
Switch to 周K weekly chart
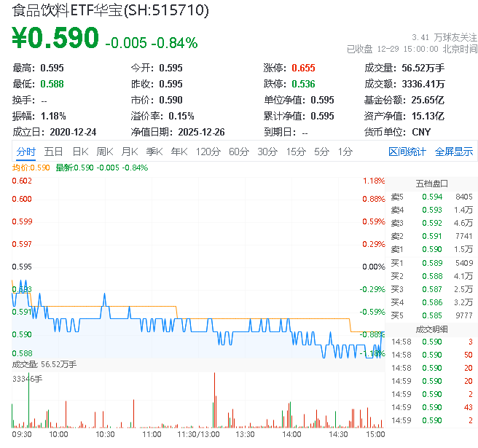(104, 152)
